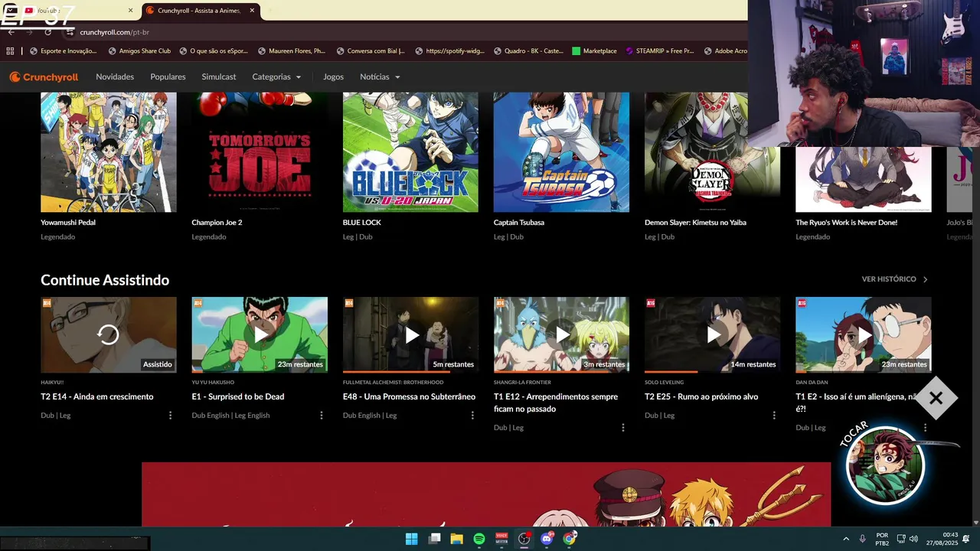Replay the Haikyu episode with the replay icon
This screenshot has width=980, height=551.
108,334
